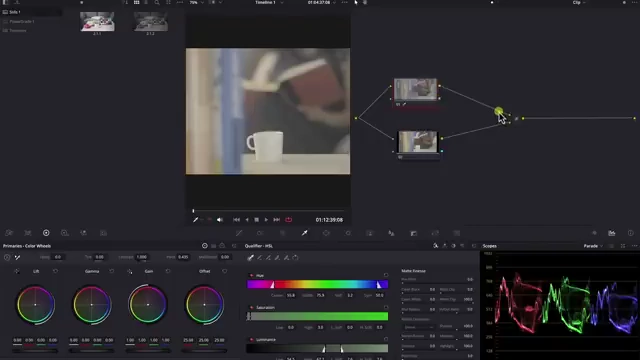Jump to the previous clip
Image resolution: width=640 pixels, height=360 pixels.
click(236, 220)
